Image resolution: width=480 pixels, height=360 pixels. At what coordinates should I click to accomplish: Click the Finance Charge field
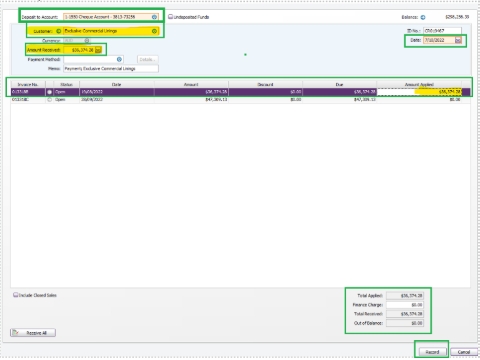[405, 305]
